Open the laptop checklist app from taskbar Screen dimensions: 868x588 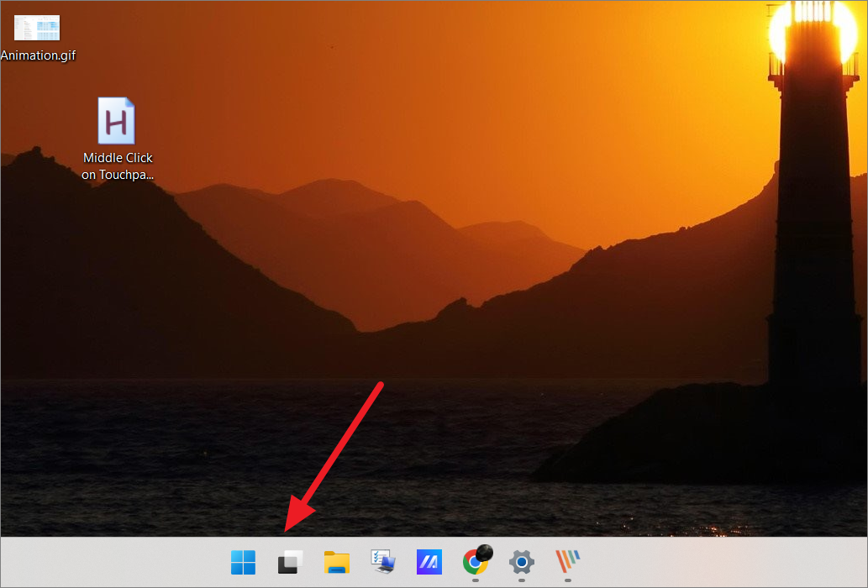382,563
